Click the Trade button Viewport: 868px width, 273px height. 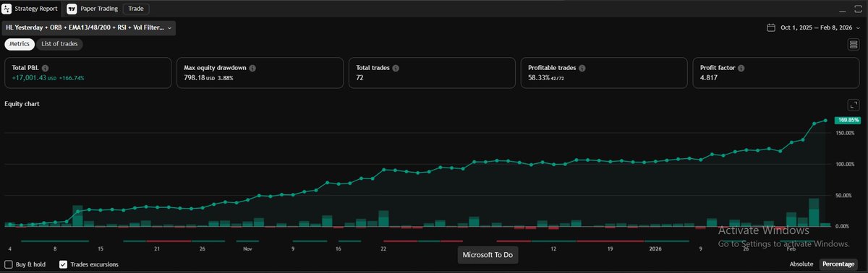click(x=135, y=9)
